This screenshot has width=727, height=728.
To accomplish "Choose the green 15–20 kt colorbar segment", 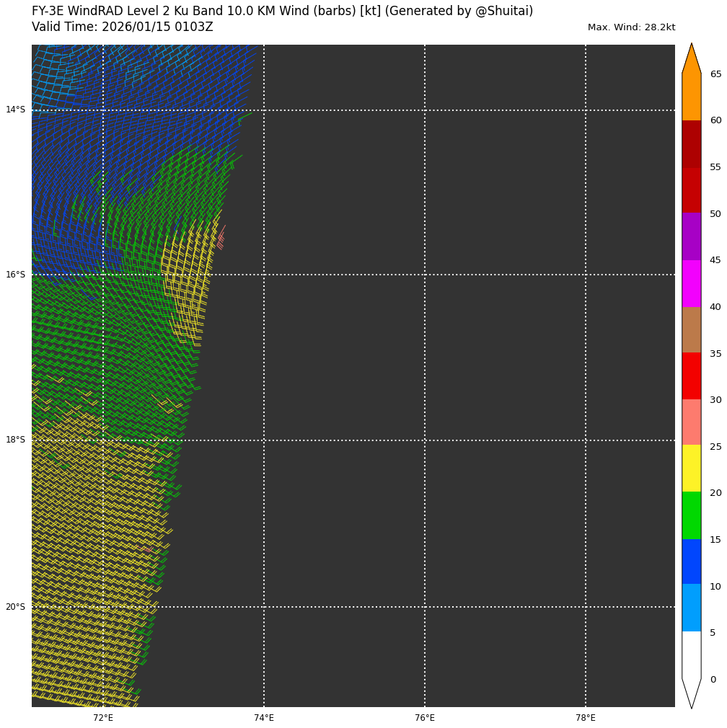I will (691, 515).
